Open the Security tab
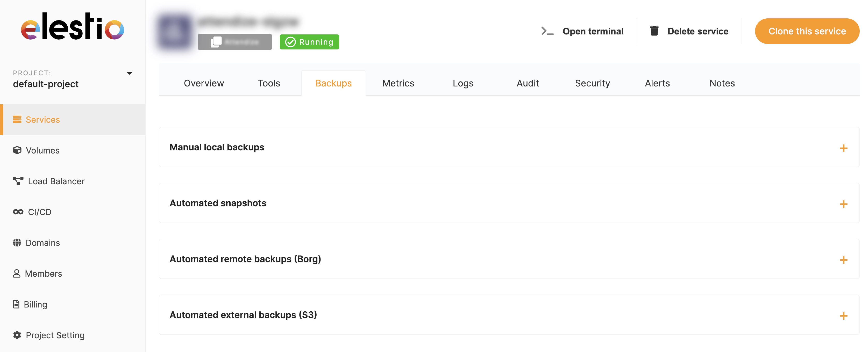Viewport: 868px width, 352px height. 592,83
